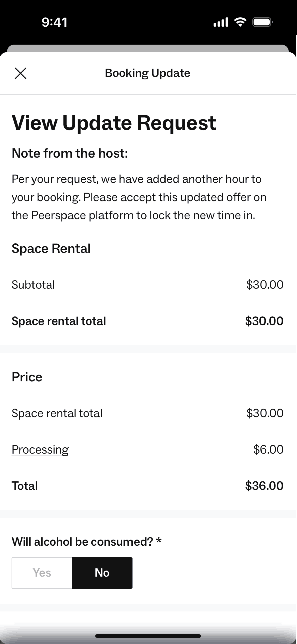This screenshot has width=297, height=644.
Task: Select No for alcohol consumption
Action: pyautogui.click(x=102, y=573)
